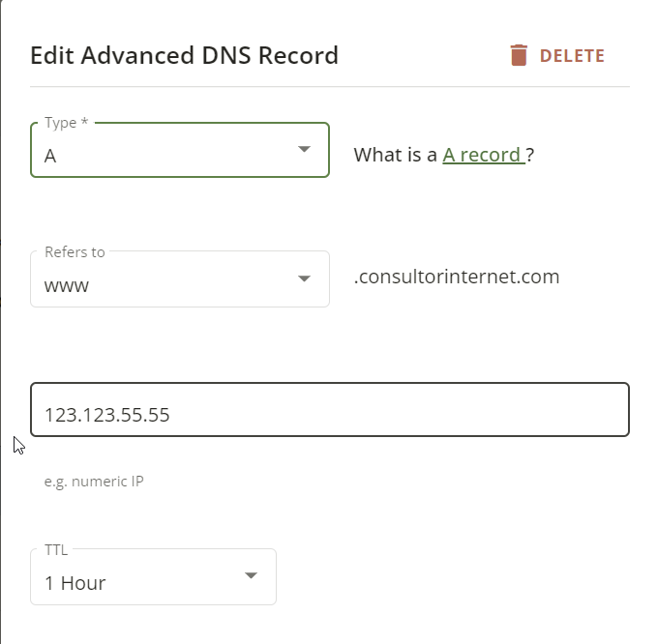Click the 'TTL' field label
This screenshot has height=644, width=657.
pyautogui.click(x=56, y=550)
